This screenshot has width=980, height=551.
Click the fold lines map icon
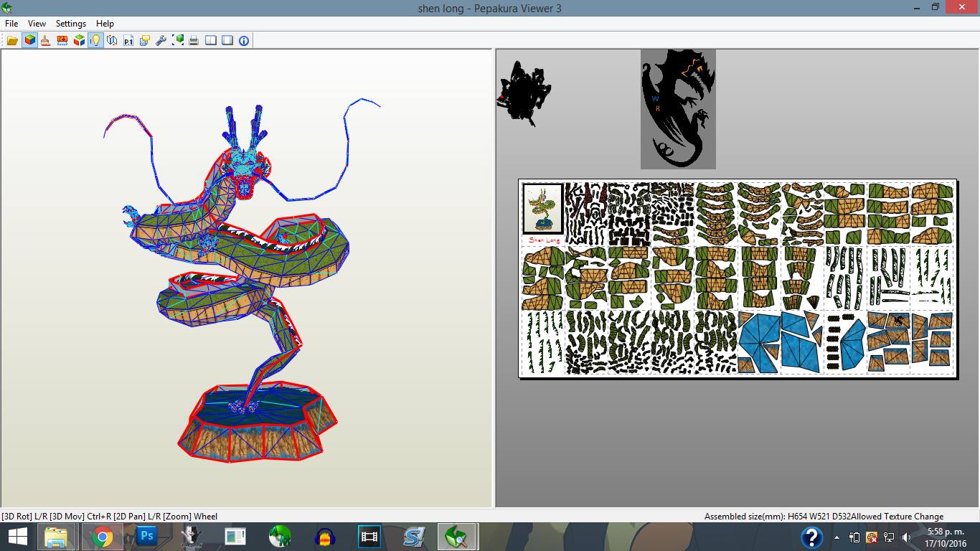pos(112,40)
